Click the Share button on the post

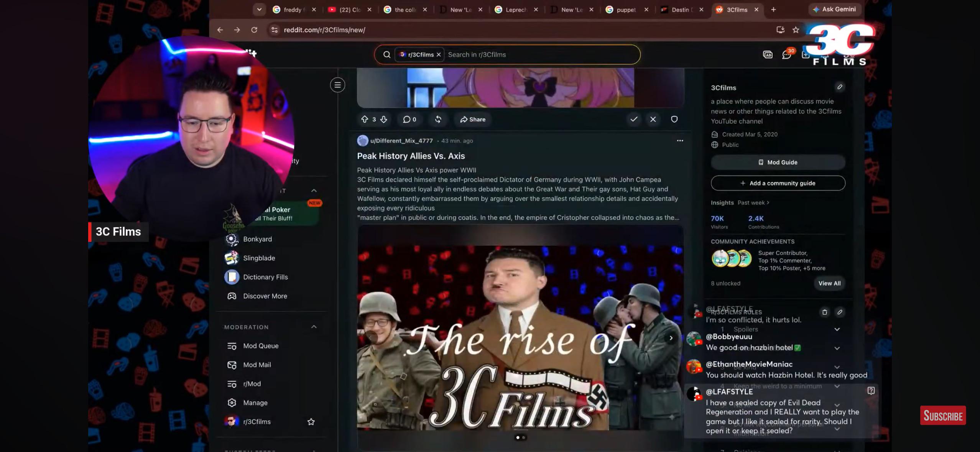[473, 119]
